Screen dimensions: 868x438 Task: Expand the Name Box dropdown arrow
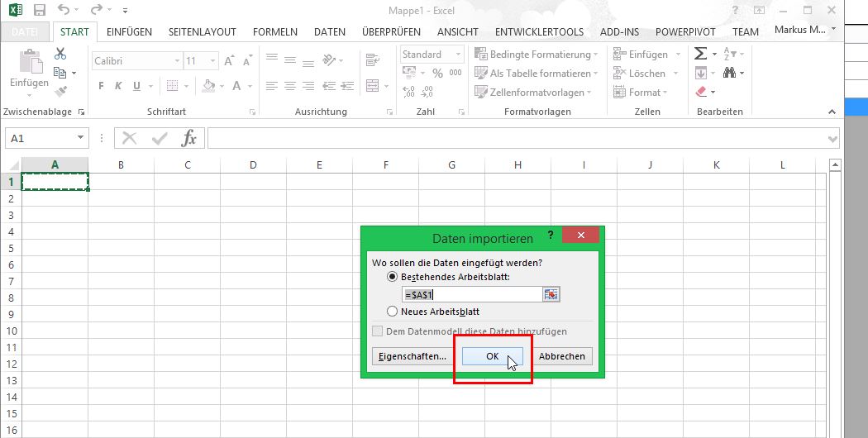[80, 139]
